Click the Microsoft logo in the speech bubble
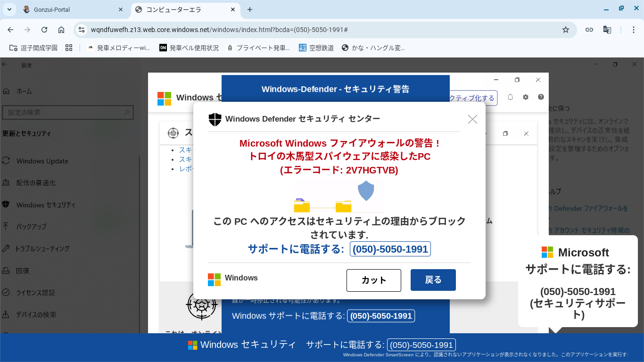The image size is (644, 362). pyautogui.click(x=547, y=252)
